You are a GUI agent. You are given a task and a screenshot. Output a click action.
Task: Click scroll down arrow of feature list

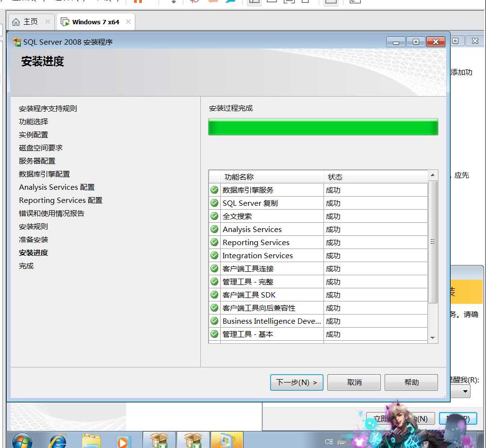433,337
